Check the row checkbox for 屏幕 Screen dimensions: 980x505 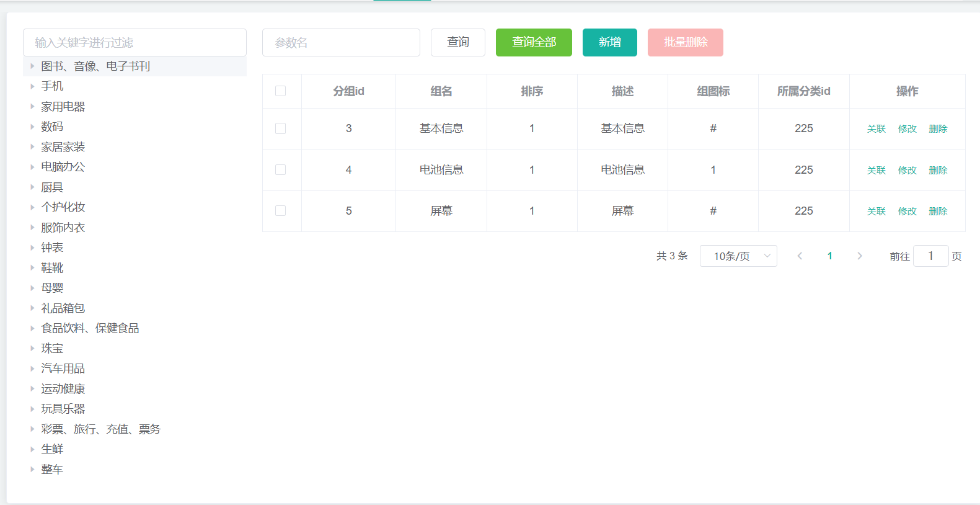[x=280, y=211]
